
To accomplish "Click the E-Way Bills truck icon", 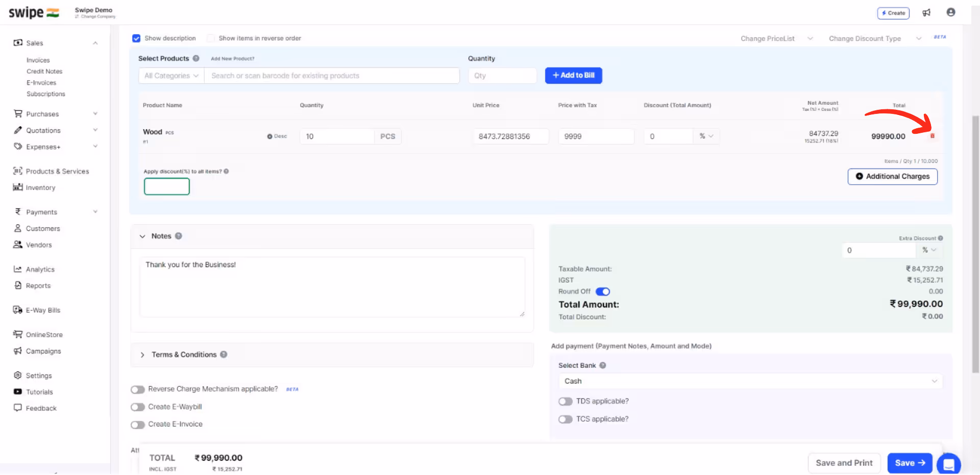I will [x=18, y=310].
